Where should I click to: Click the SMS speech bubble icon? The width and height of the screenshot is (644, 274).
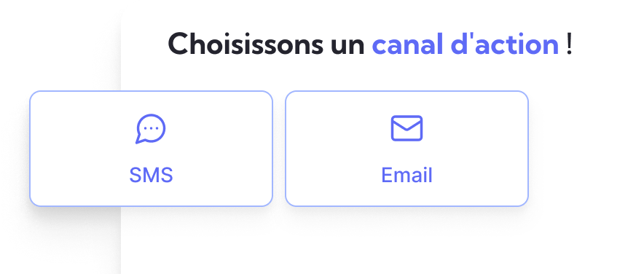151,128
